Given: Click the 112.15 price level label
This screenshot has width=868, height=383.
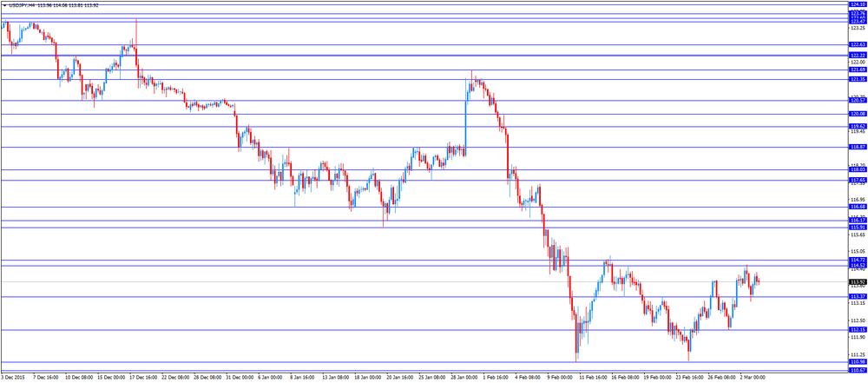Looking at the screenshot, I should click(x=858, y=330).
